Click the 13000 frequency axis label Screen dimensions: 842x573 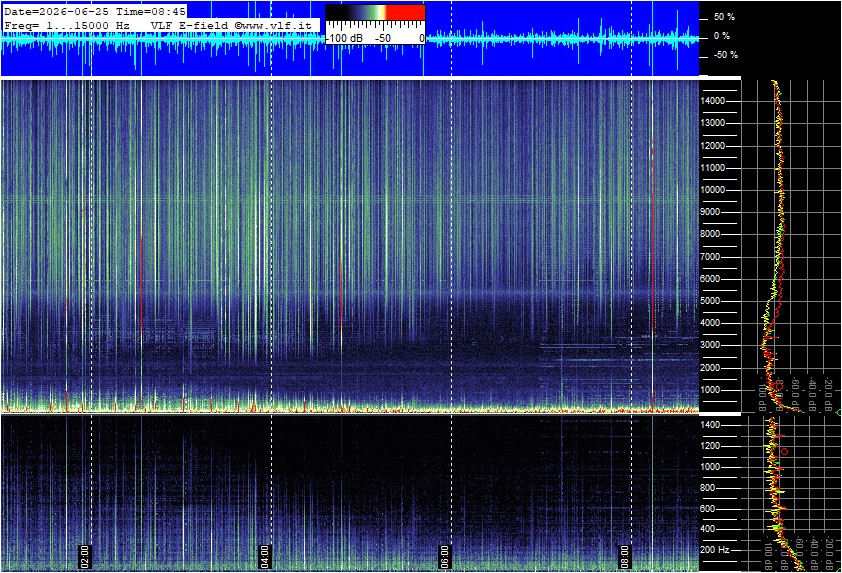pos(712,123)
